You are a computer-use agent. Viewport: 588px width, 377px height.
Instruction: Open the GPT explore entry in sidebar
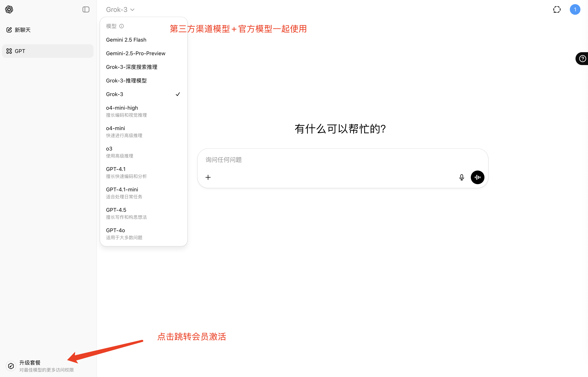tap(48, 51)
